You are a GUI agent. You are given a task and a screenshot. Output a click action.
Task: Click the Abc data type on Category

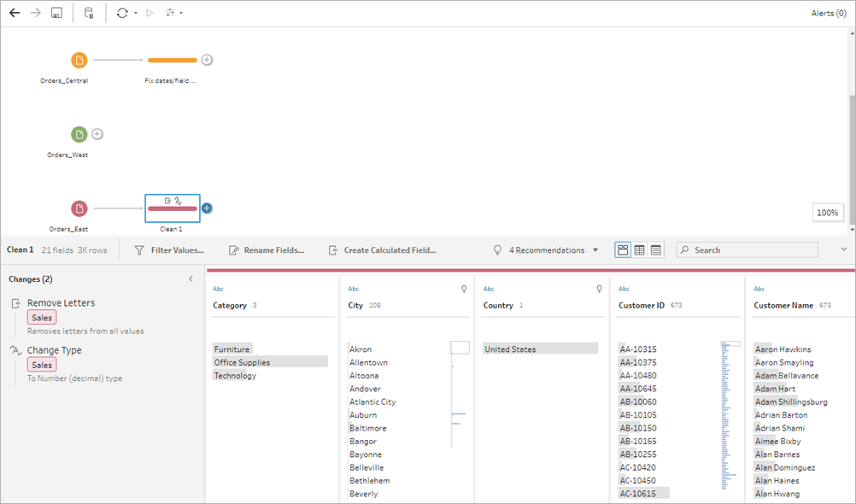tap(218, 289)
